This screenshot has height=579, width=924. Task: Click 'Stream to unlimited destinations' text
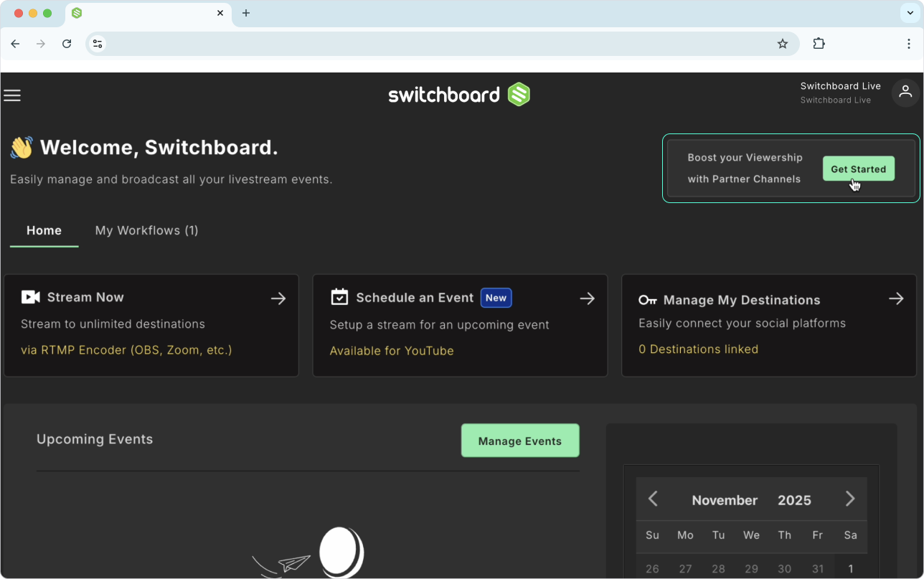pyautogui.click(x=113, y=324)
